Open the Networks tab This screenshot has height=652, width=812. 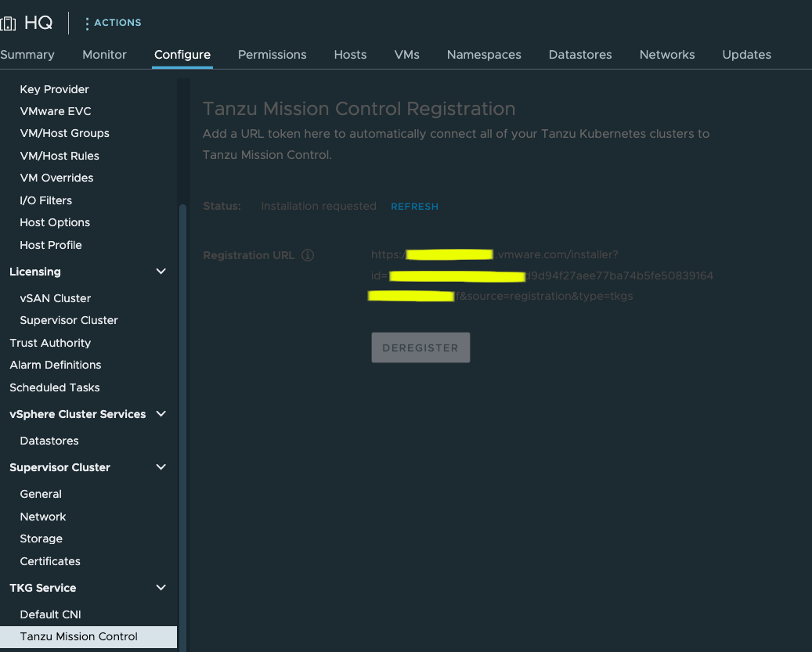(666, 55)
